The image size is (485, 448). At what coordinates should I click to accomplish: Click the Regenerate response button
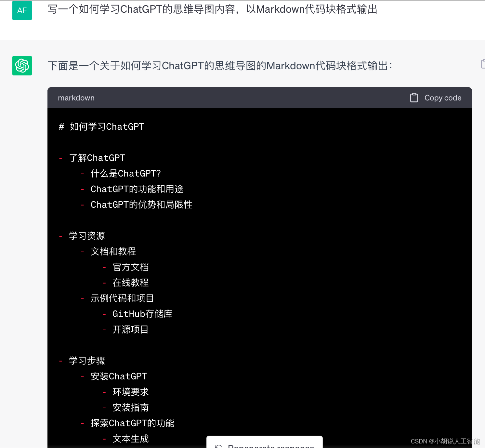click(x=265, y=442)
